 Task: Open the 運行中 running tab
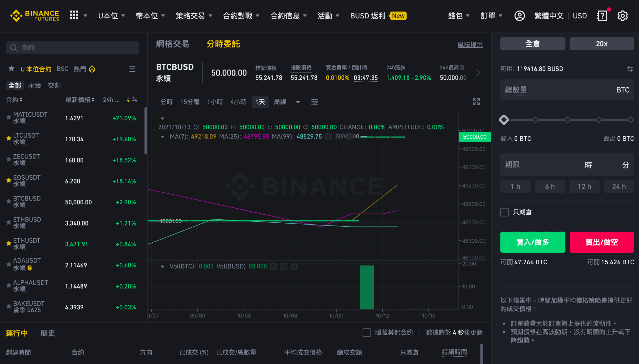(x=17, y=333)
